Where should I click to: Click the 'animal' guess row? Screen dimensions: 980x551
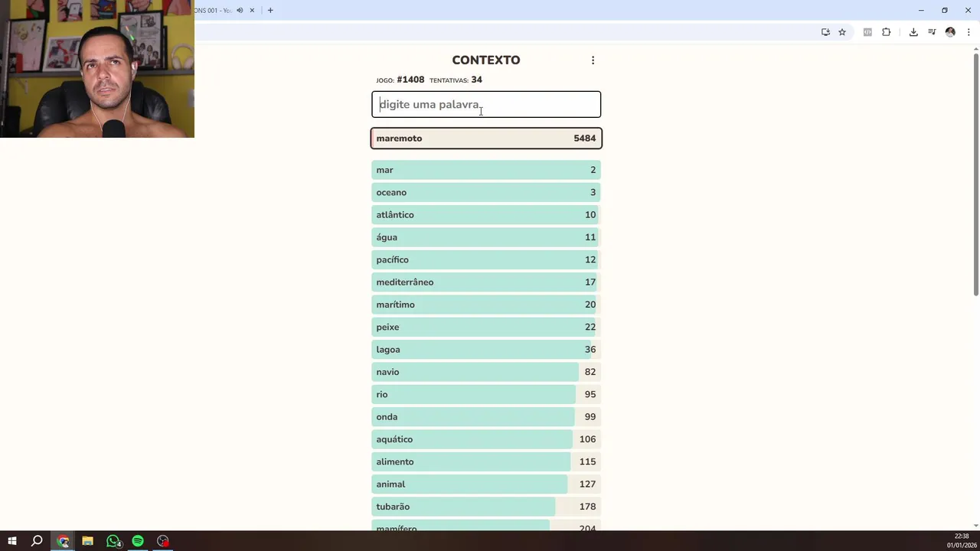tap(486, 484)
